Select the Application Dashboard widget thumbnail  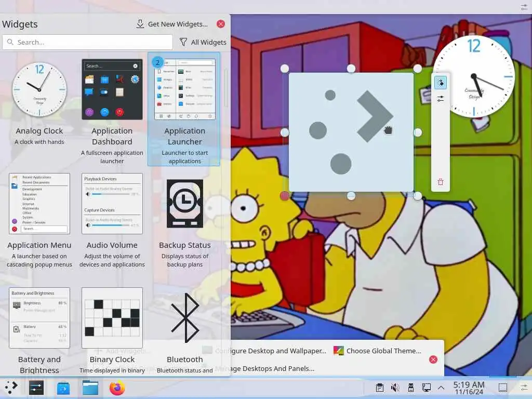[x=112, y=89]
